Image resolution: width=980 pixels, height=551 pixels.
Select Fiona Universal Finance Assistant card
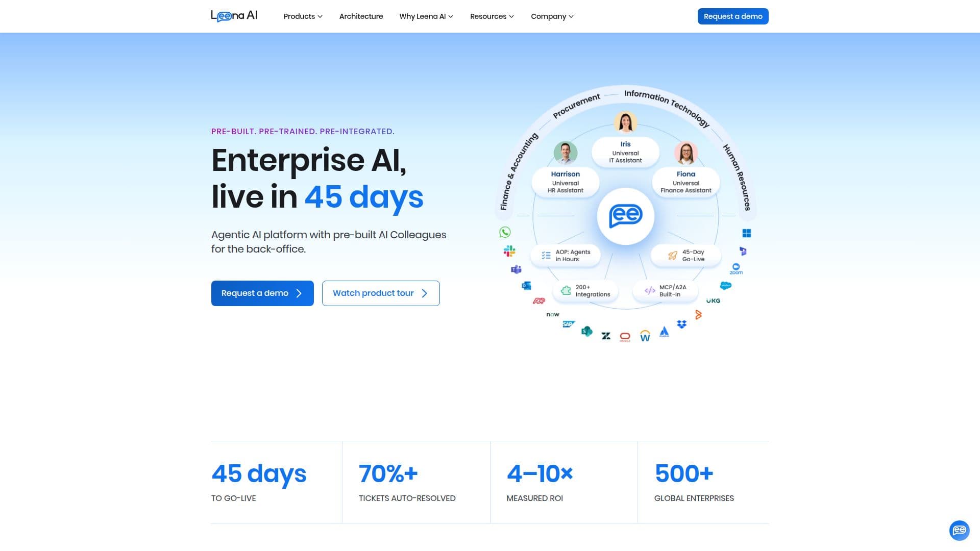pos(686,182)
